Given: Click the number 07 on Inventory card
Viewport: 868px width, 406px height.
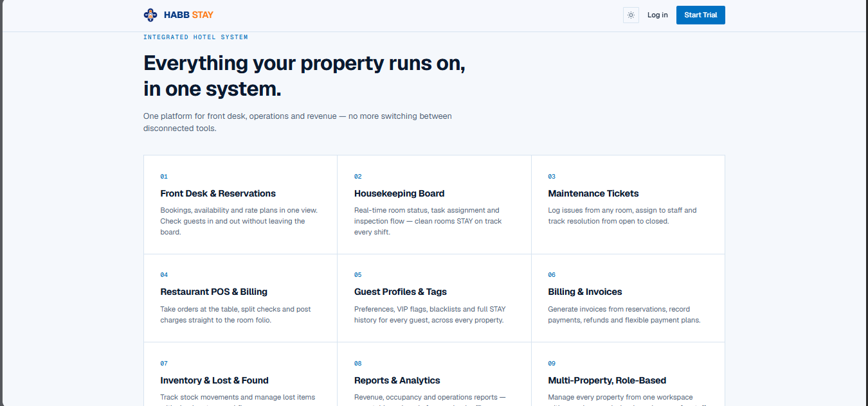Looking at the screenshot, I should click(164, 364).
